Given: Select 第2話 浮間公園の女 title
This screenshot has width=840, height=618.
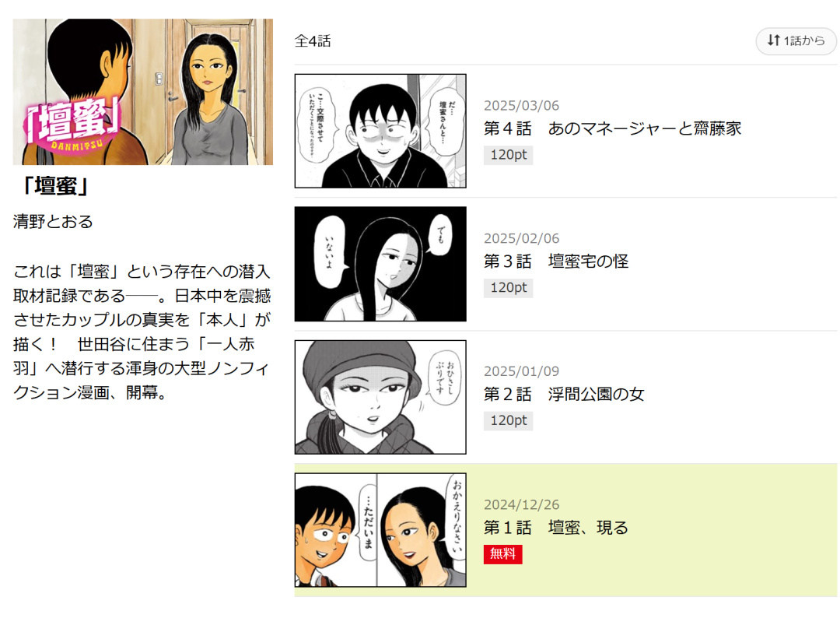Looking at the screenshot, I should pyautogui.click(x=564, y=395).
